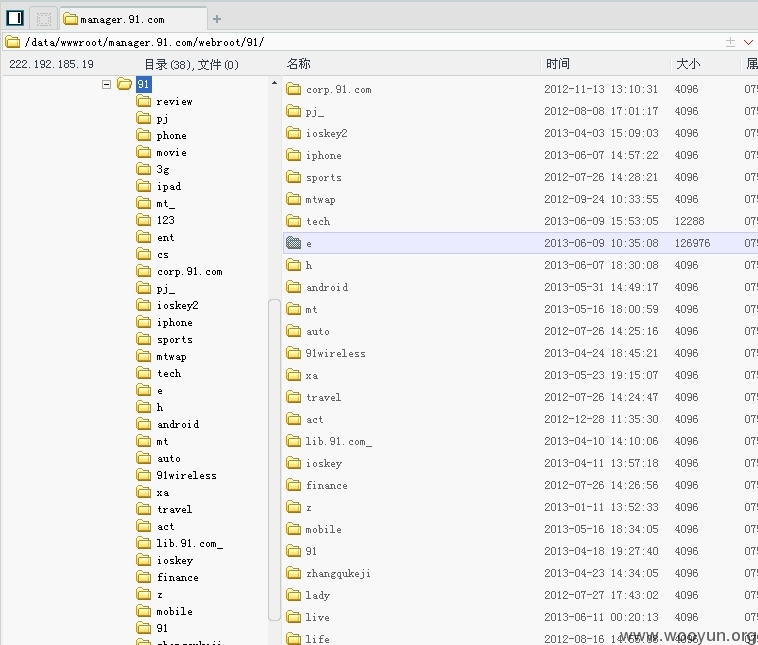Click highlighted e folder icon in list
Viewport: 758px width, 645px height.
293,243
